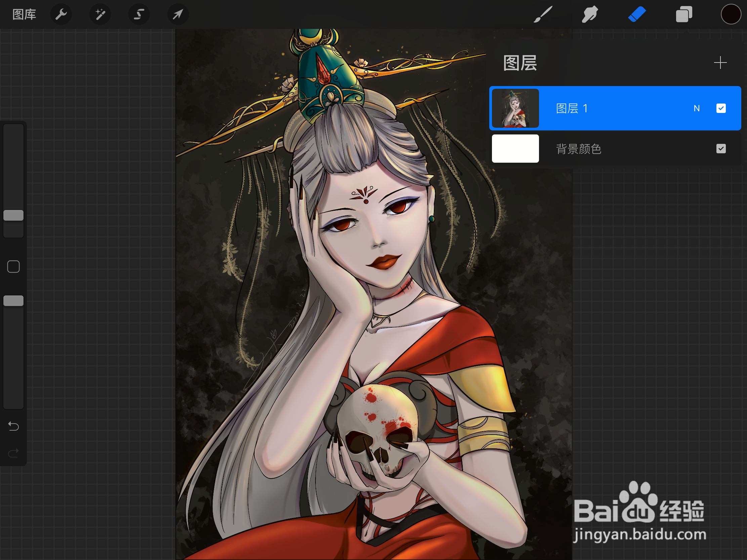Select the 背景颜色 layer row

615,149
